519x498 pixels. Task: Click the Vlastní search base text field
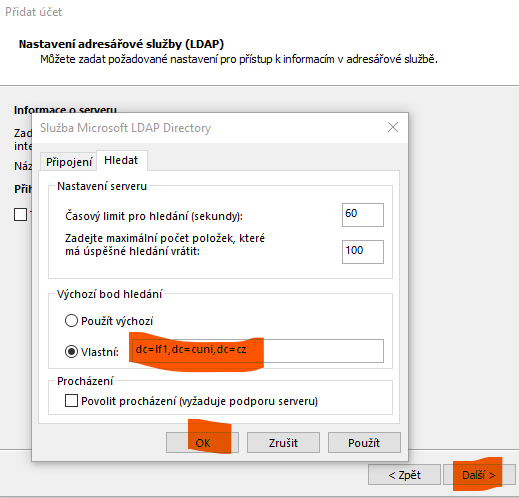pos(258,351)
